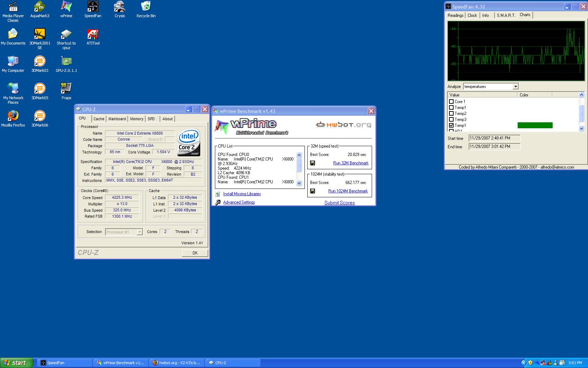Click the Start button on the taskbar
Image resolution: width=588 pixels, height=368 pixels.
point(17,363)
